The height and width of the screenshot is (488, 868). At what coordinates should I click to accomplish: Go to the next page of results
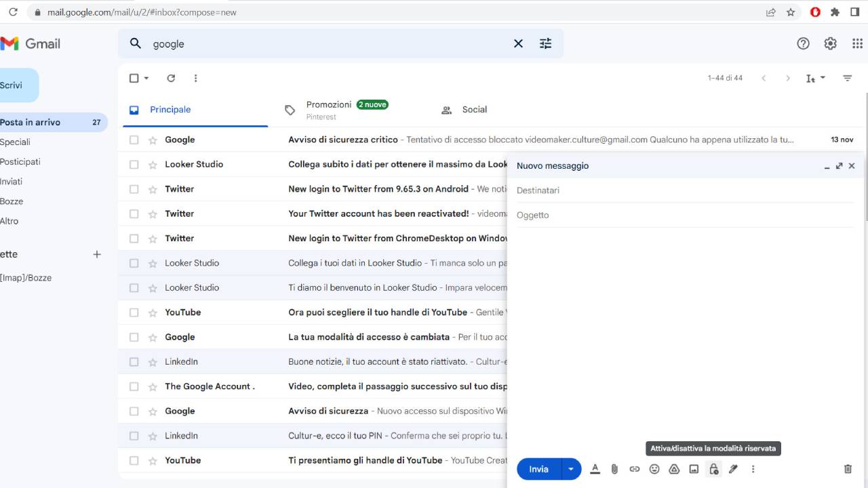click(788, 78)
